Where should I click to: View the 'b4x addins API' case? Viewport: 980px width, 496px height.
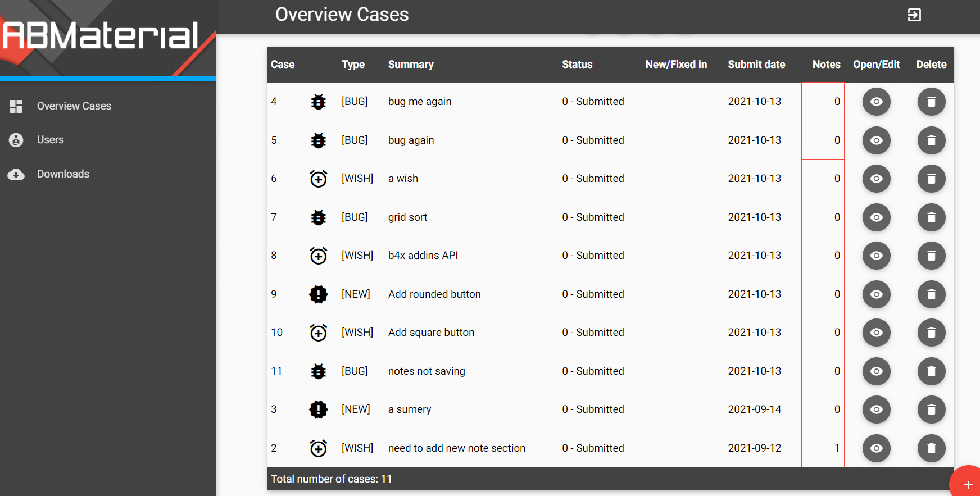pos(876,256)
